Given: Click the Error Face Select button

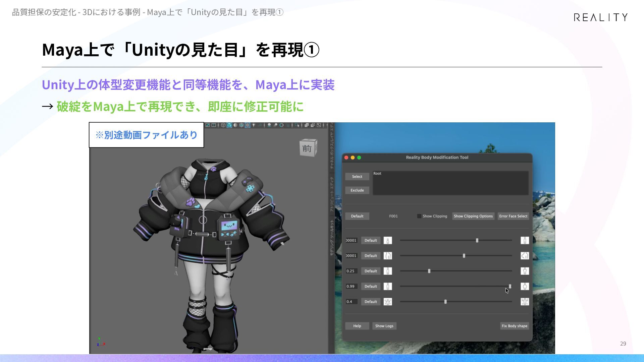Looking at the screenshot, I should point(513,216).
